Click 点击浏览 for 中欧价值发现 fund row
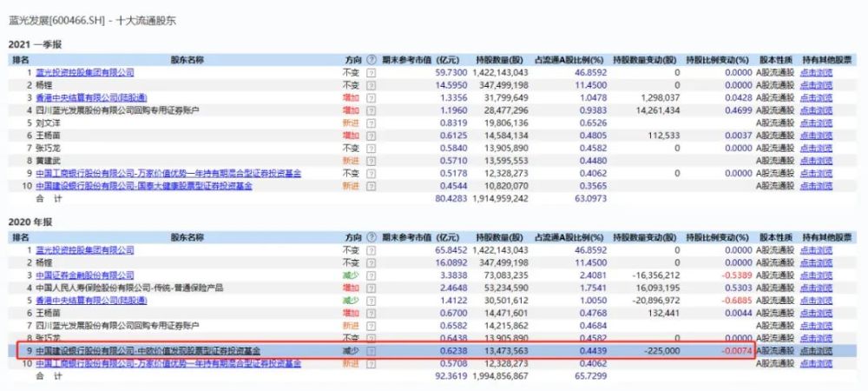 pos(816,351)
